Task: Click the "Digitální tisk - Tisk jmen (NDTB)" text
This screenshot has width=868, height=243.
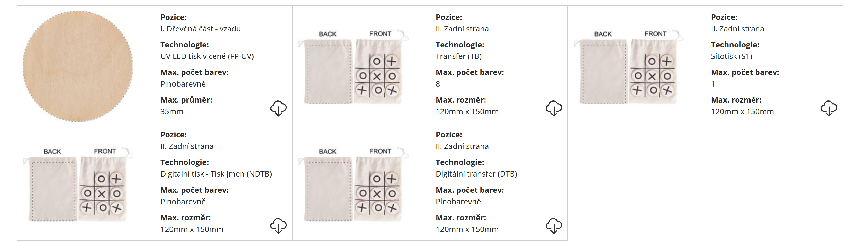Action: click(216, 174)
